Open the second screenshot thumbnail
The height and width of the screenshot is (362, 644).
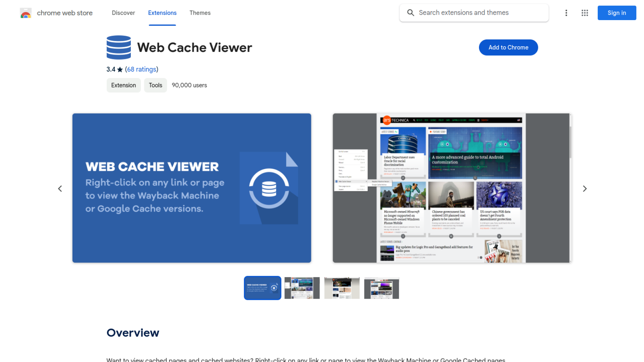[302, 288]
